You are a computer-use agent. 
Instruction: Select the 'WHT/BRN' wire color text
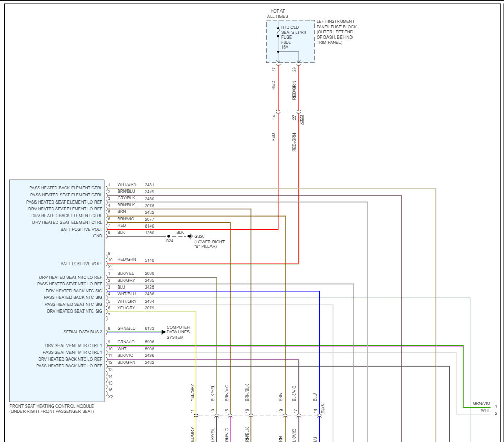click(x=126, y=184)
